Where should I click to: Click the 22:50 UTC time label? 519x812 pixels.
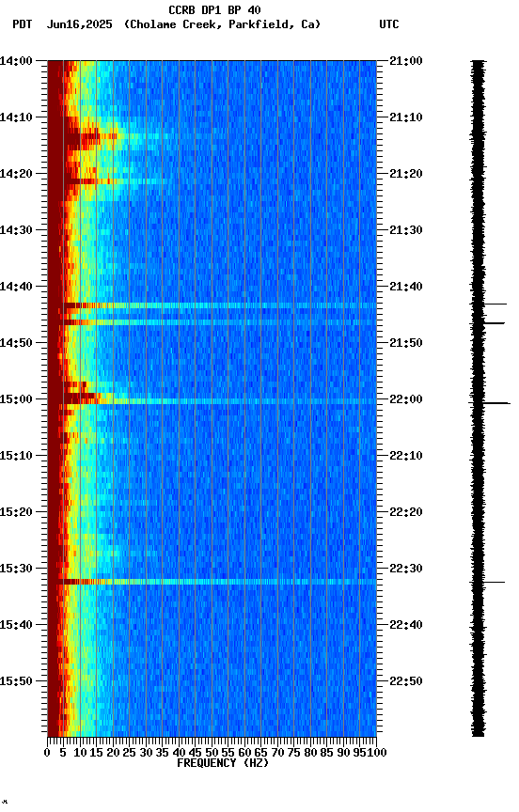[x=405, y=681]
